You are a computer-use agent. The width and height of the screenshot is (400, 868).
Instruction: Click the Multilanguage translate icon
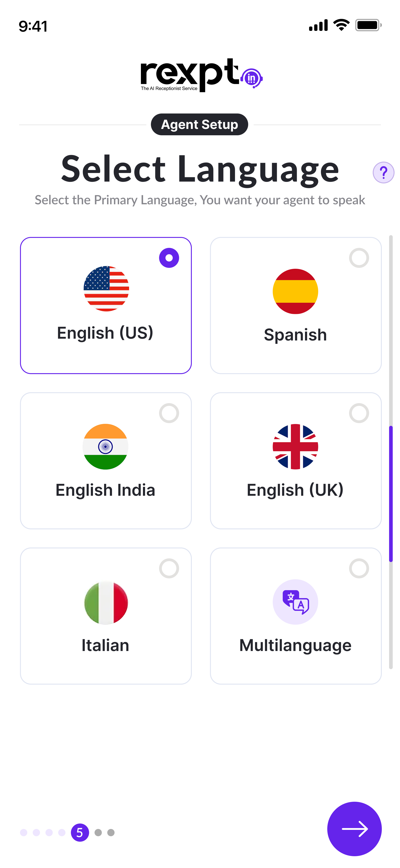click(295, 602)
